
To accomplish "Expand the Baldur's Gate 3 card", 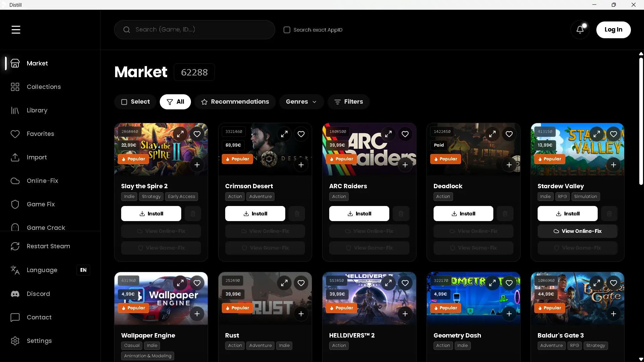I will tap(597, 283).
